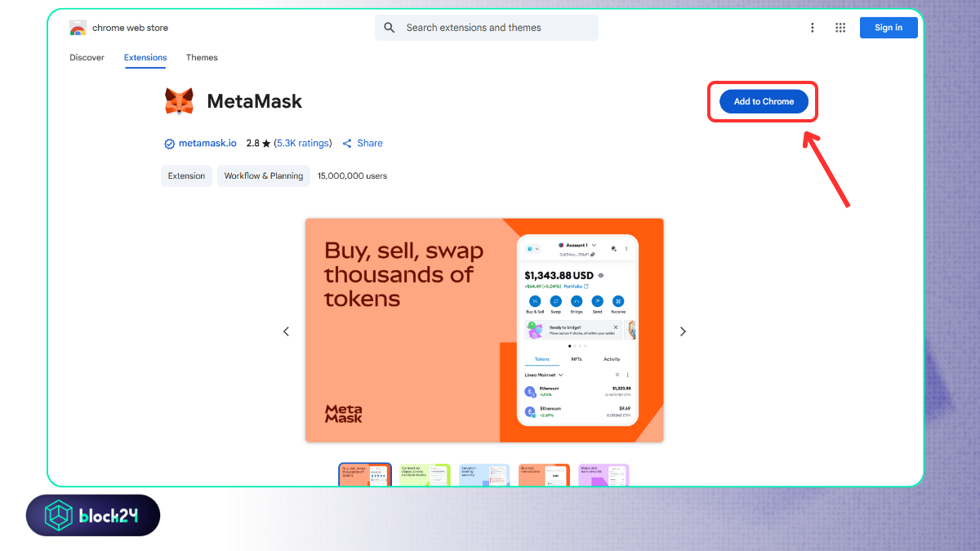This screenshot has height=551, width=980.
Task: Select the Extensions tab
Action: pyautogui.click(x=145, y=57)
